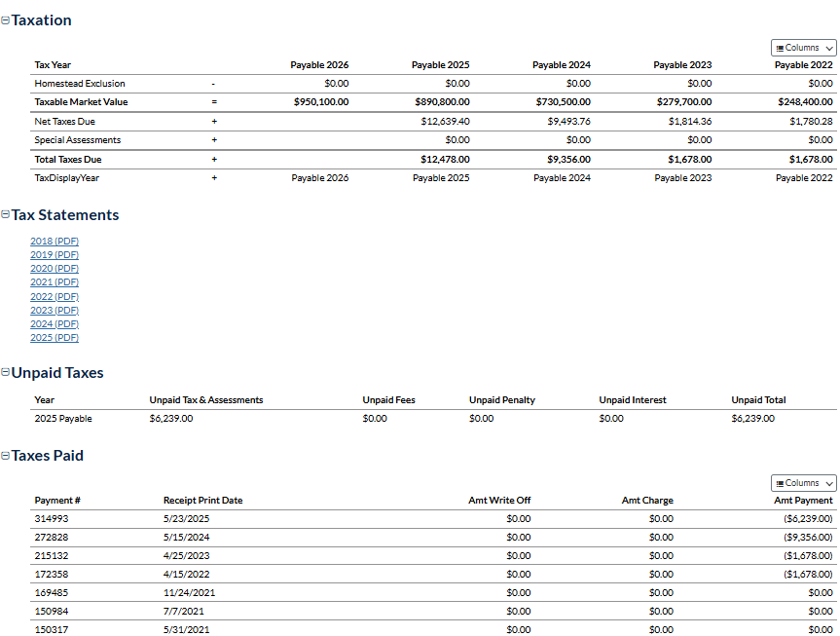Open the 2023 (PDF) tax statement
The height and width of the screenshot is (636, 840).
coord(55,310)
